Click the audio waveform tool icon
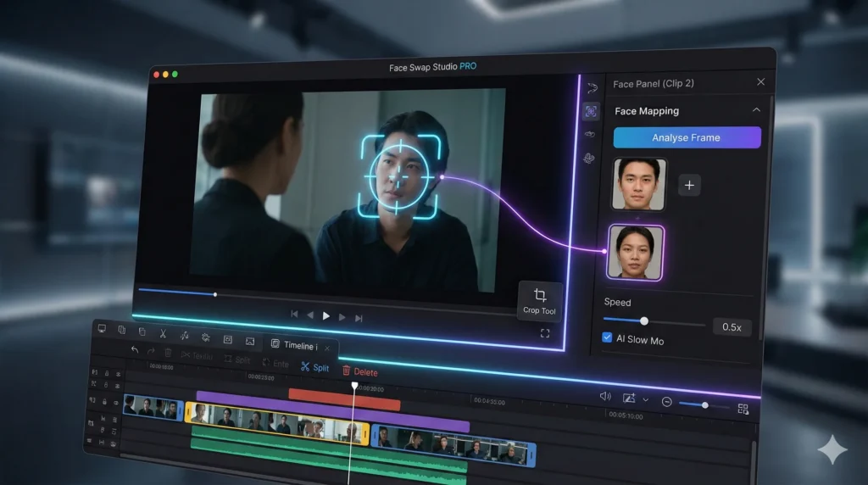Image resolution: width=868 pixels, height=485 pixels. (x=184, y=336)
